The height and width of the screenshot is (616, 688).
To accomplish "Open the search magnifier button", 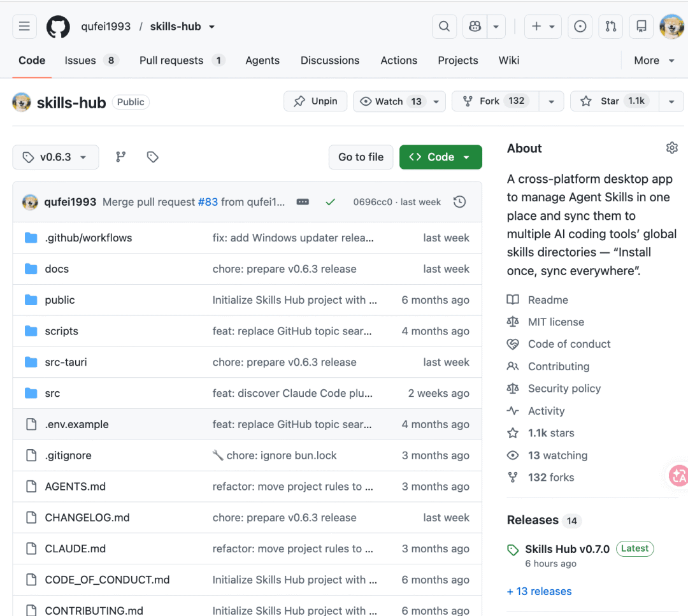I will pos(444,26).
